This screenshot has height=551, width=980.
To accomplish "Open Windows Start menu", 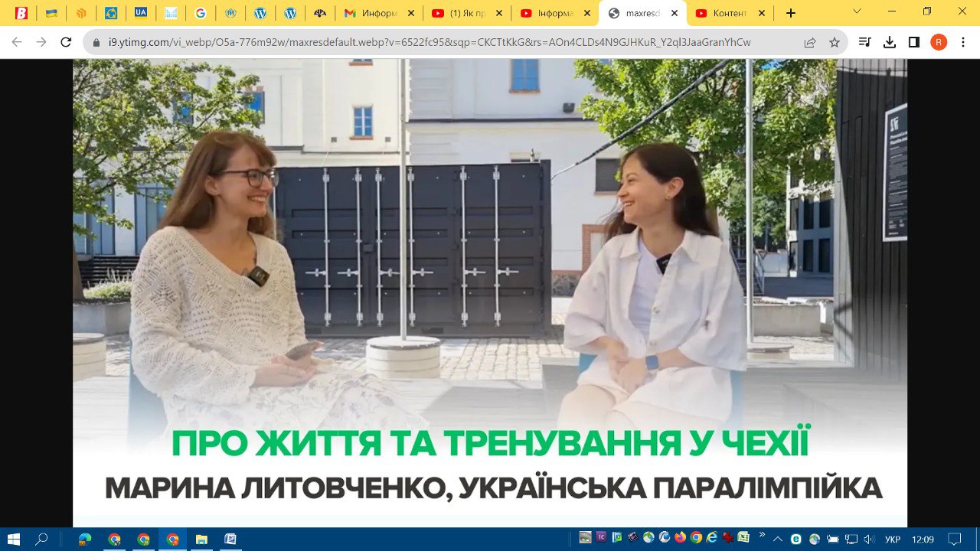I will [x=13, y=539].
